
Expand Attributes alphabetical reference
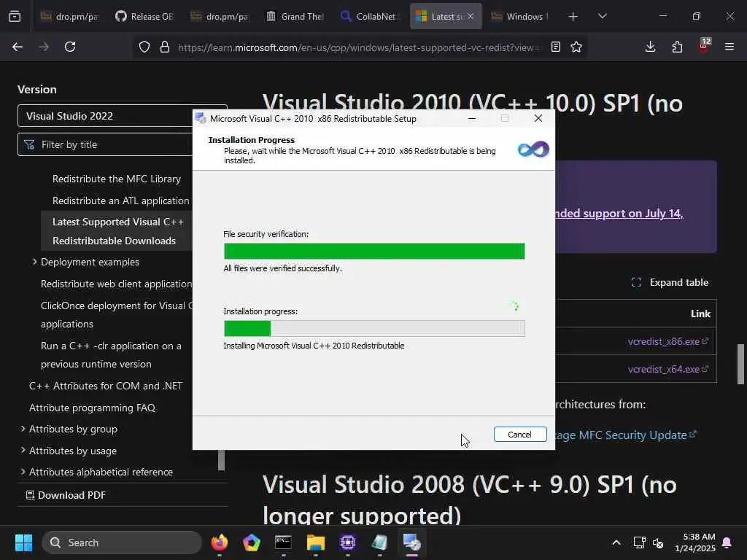coord(23,472)
